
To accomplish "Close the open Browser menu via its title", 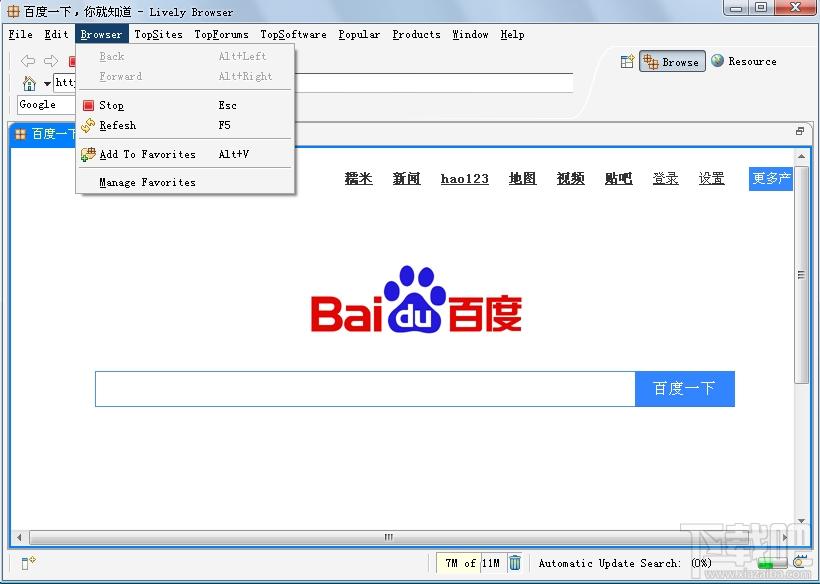I will coord(101,35).
